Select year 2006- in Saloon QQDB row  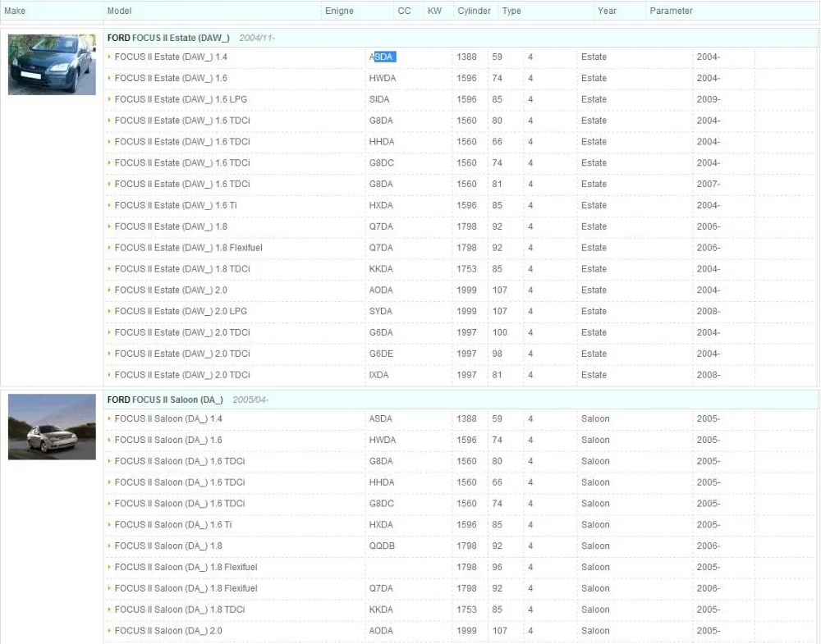[708, 546]
